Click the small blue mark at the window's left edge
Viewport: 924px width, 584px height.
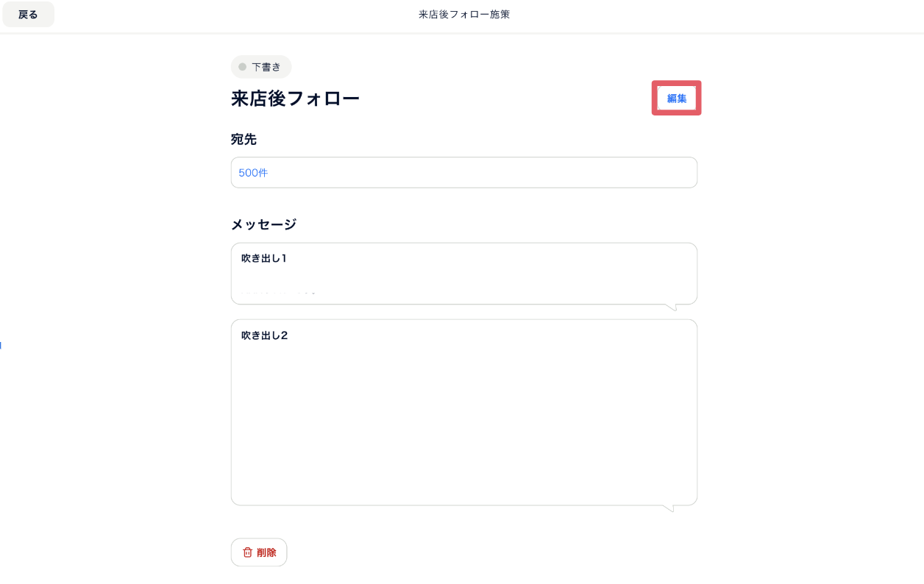click(x=1, y=344)
